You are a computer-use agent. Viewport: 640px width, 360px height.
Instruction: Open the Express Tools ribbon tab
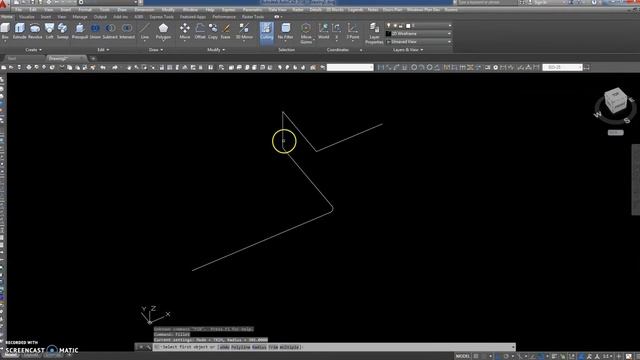161,17
